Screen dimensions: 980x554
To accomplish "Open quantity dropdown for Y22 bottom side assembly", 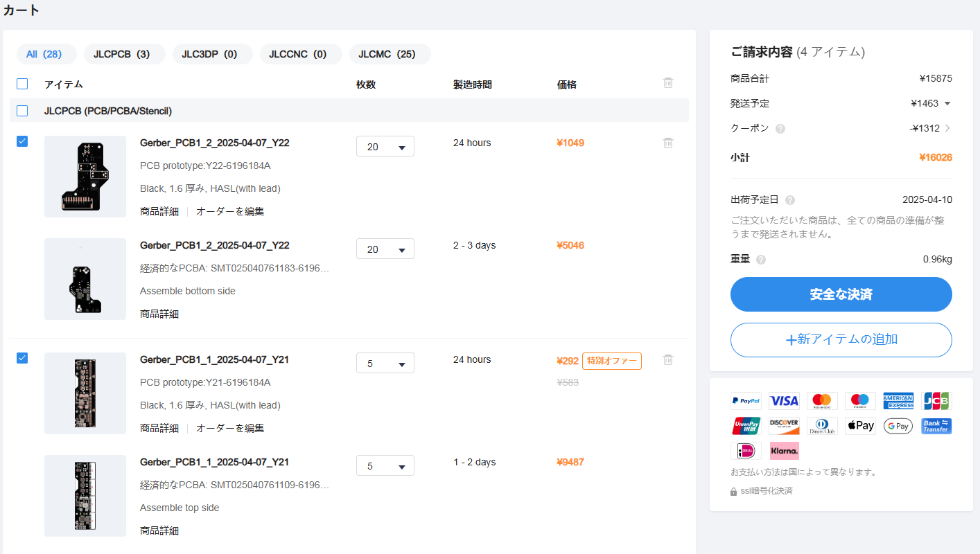I will [385, 249].
